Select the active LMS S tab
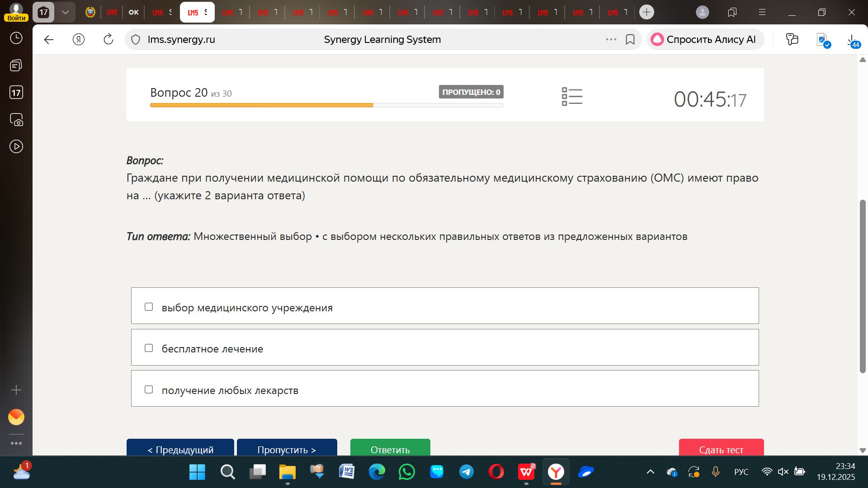This screenshot has height=488, width=868. (x=198, y=12)
